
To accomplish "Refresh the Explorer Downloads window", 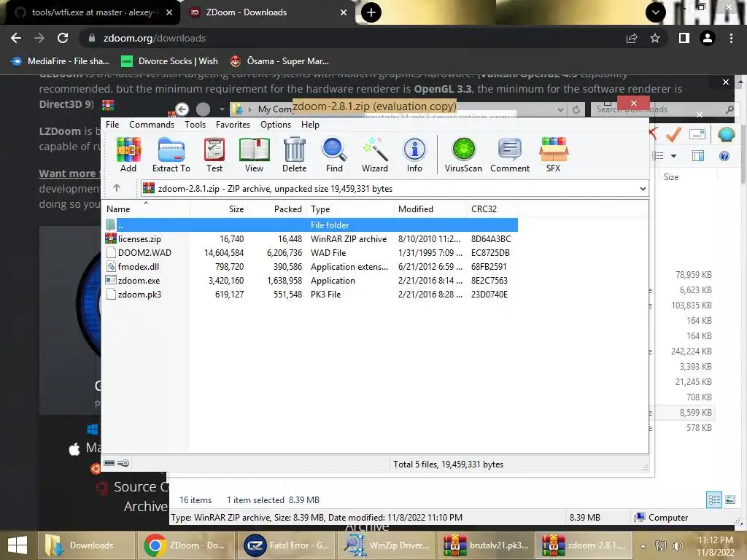I will [x=576, y=109].
